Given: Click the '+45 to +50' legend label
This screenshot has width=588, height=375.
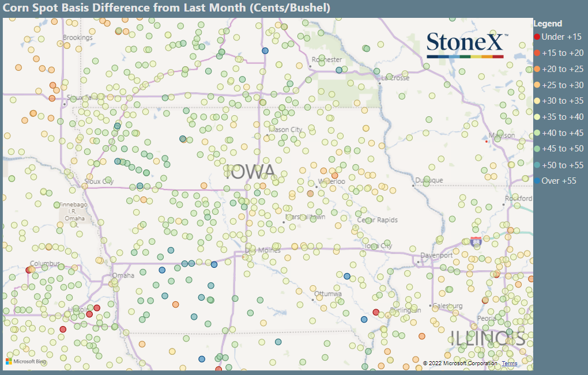Looking at the screenshot, I should pos(563,149).
